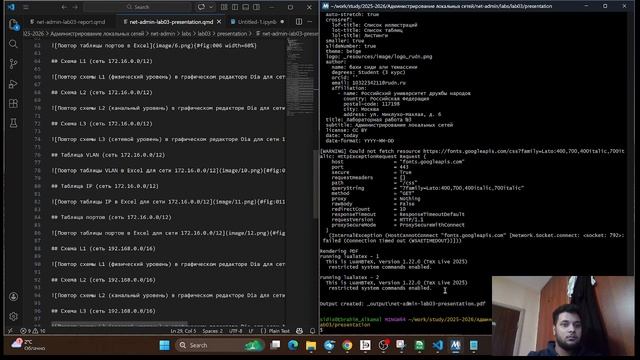Open the Extensions view
Screen dimensions: 640x360
click(x=13, y=103)
